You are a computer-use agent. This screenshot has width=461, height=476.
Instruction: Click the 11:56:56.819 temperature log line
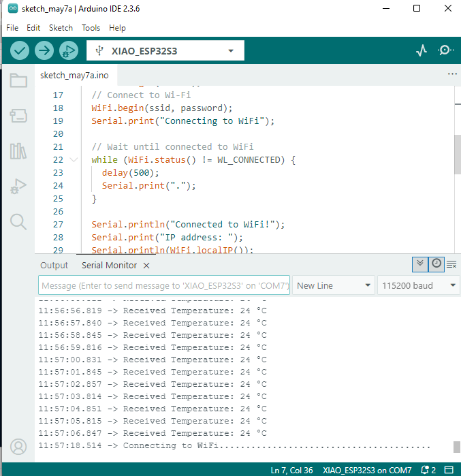click(153, 311)
